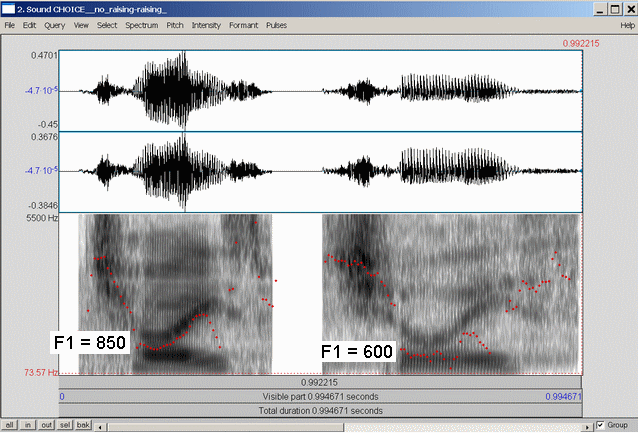638x433 pixels.
Task: Zoom out using the 'out' button
Action: tap(46, 426)
